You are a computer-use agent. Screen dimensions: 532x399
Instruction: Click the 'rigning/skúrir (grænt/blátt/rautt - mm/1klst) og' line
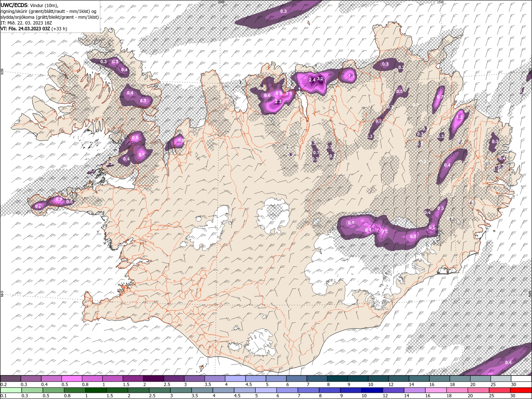tap(49, 11)
